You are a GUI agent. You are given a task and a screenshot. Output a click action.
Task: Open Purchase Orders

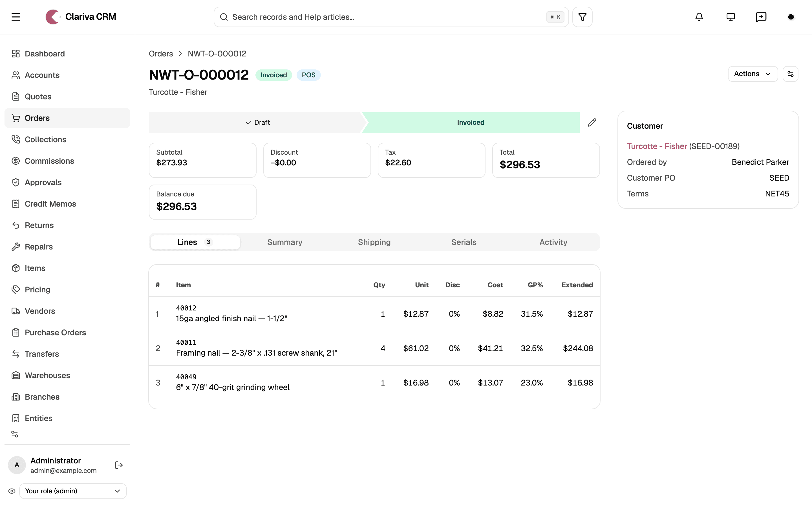click(x=67, y=333)
